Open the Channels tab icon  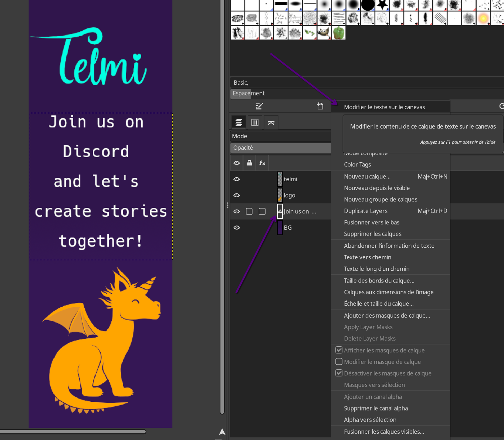(x=255, y=122)
